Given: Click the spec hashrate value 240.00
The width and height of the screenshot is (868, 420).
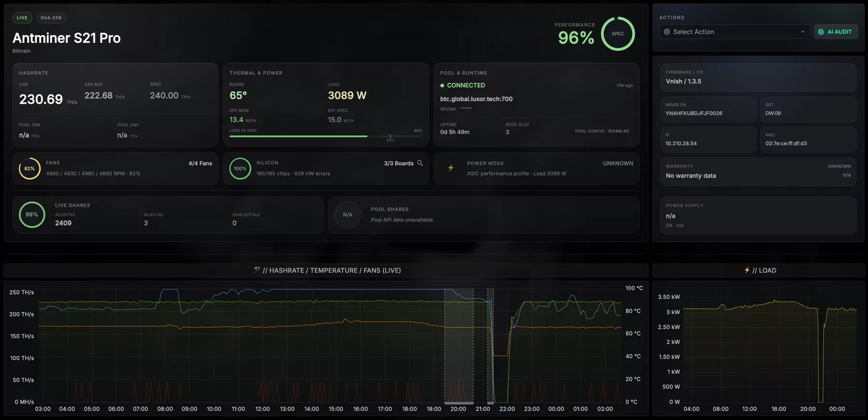Looking at the screenshot, I should (164, 96).
